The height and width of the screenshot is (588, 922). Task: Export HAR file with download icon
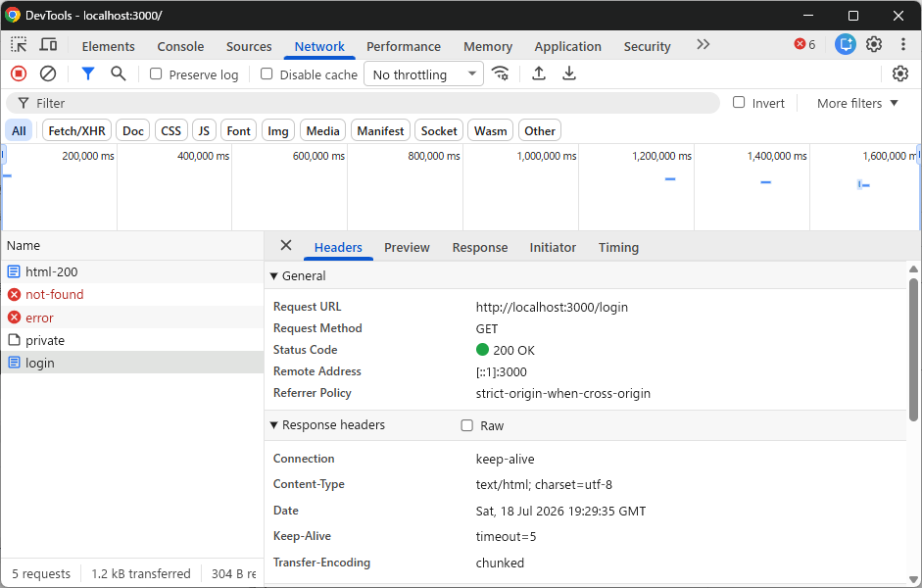569,74
